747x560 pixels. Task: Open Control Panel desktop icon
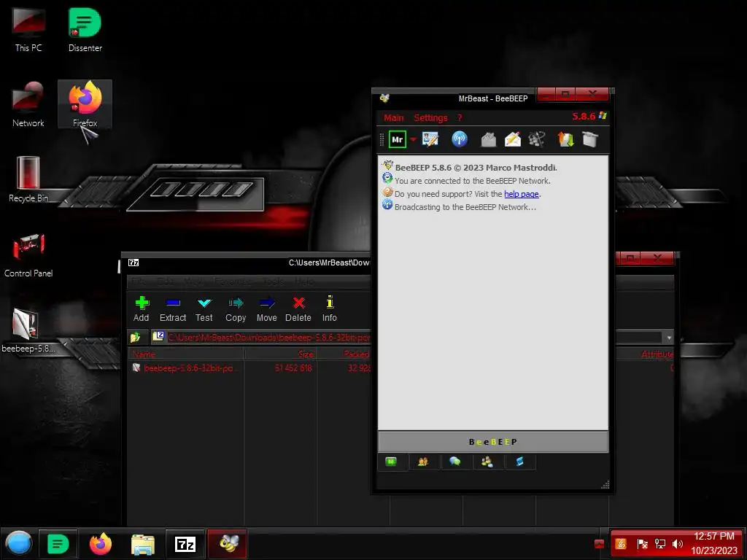(x=28, y=254)
